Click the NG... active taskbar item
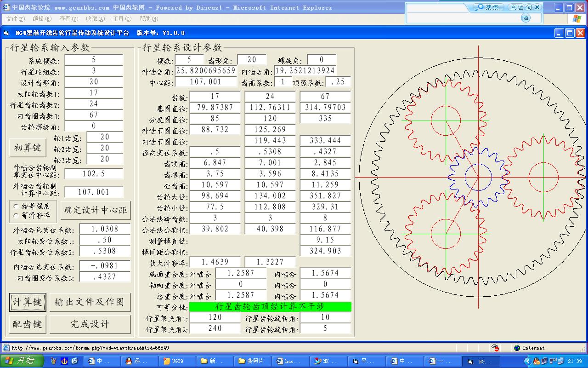588x368 pixels. point(481,361)
